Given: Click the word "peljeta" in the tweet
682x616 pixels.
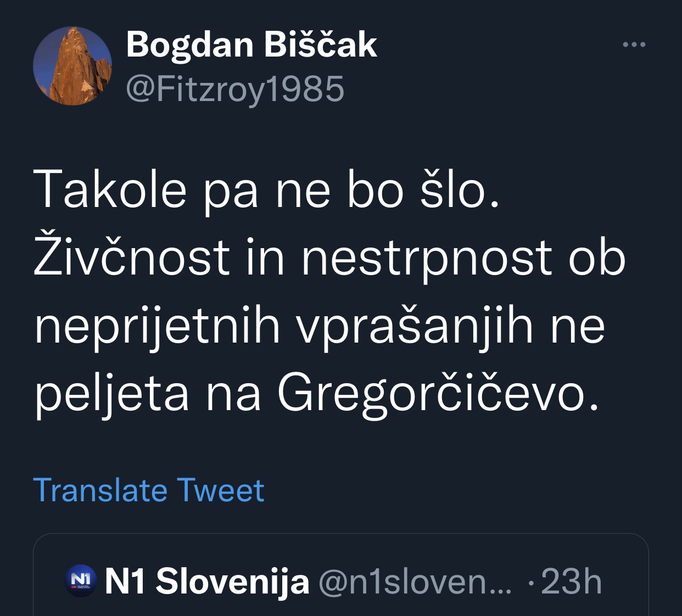Looking at the screenshot, I should click(x=112, y=393).
